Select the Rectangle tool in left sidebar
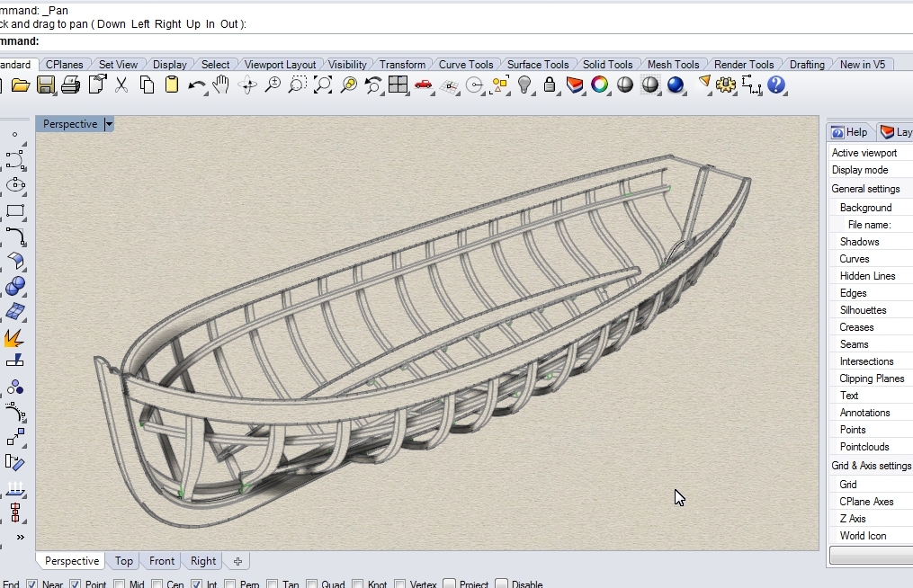The height and width of the screenshot is (588, 913). pyautogui.click(x=15, y=211)
